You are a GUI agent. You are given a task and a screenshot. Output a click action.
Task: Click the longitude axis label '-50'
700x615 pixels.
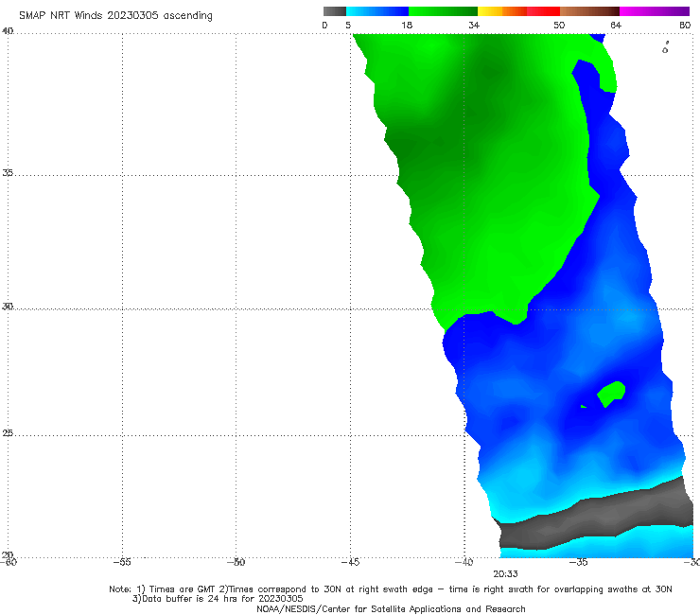pyautogui.click(x=236, y=562)
